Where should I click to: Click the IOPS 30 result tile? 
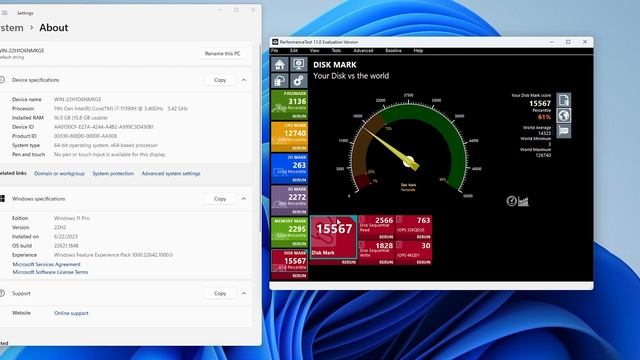413,250
